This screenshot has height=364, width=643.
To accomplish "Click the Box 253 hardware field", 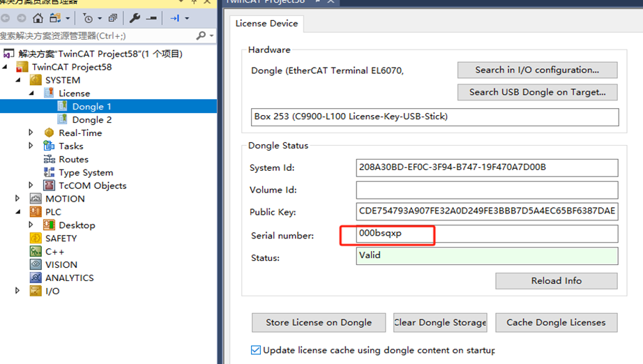I will (434, 117).
